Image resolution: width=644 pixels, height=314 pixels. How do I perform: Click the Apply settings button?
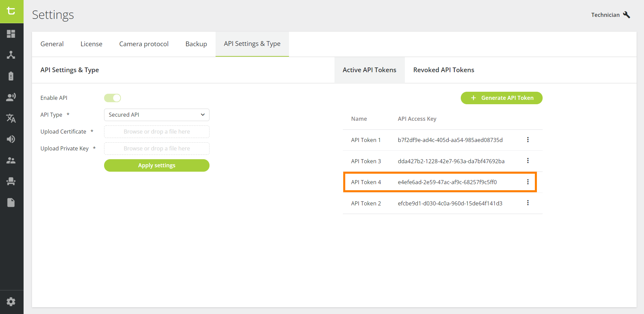pos(156,165)
